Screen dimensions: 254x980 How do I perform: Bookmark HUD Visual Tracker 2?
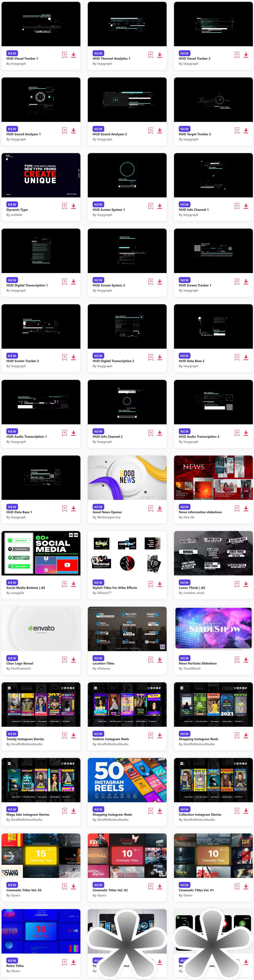[x=237, y=55]
